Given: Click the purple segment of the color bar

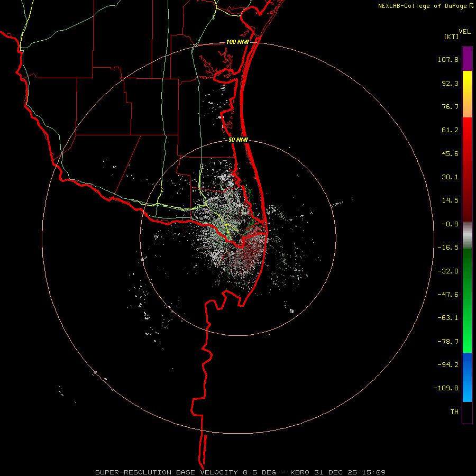Looking at the screenshot, I should (x=467, y=59).
